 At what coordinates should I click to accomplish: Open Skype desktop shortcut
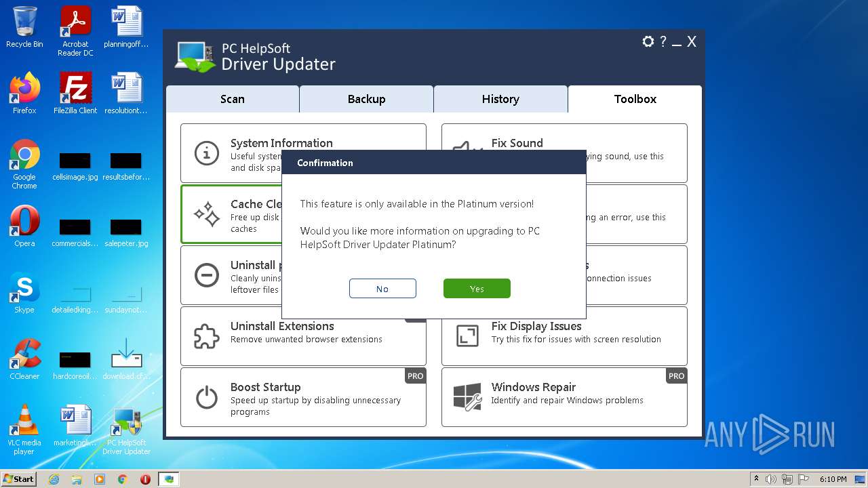[x=24, y=293]
